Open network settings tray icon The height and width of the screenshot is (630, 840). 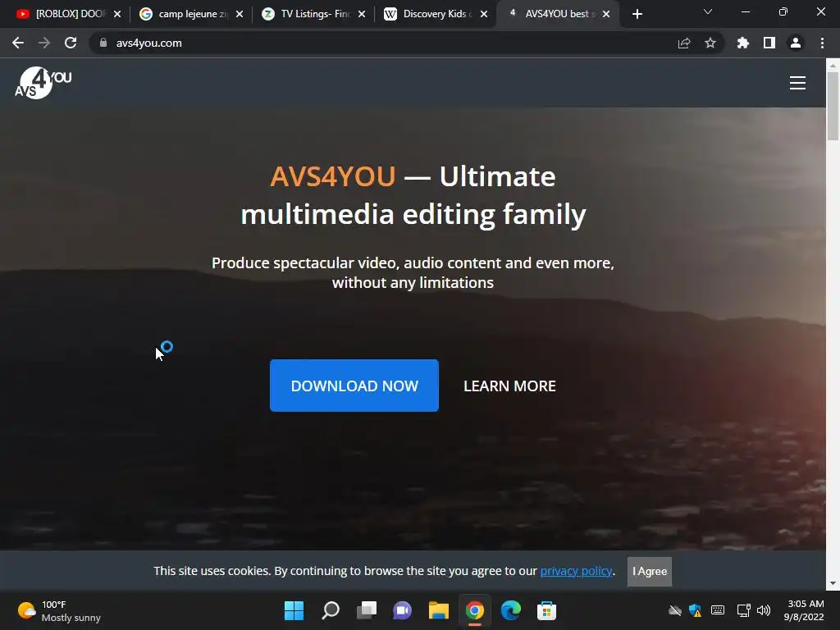click(x=743, y=610)
